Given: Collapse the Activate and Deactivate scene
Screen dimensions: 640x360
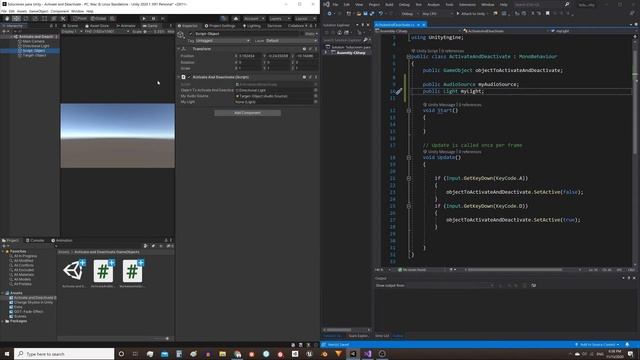Looking at the screenshot, I should click(x=11, y=37).
